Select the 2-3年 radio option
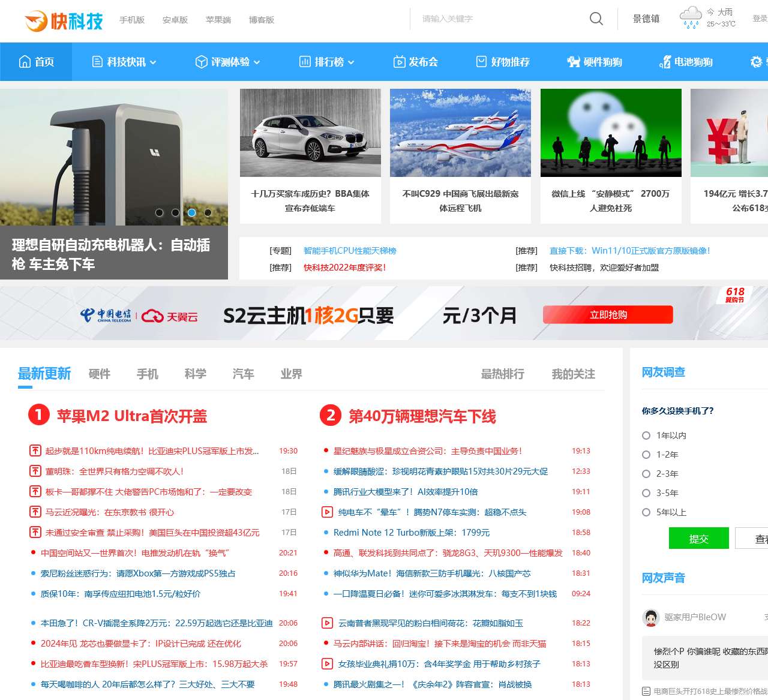Screen dimensions: 768x700 (646, 474)
